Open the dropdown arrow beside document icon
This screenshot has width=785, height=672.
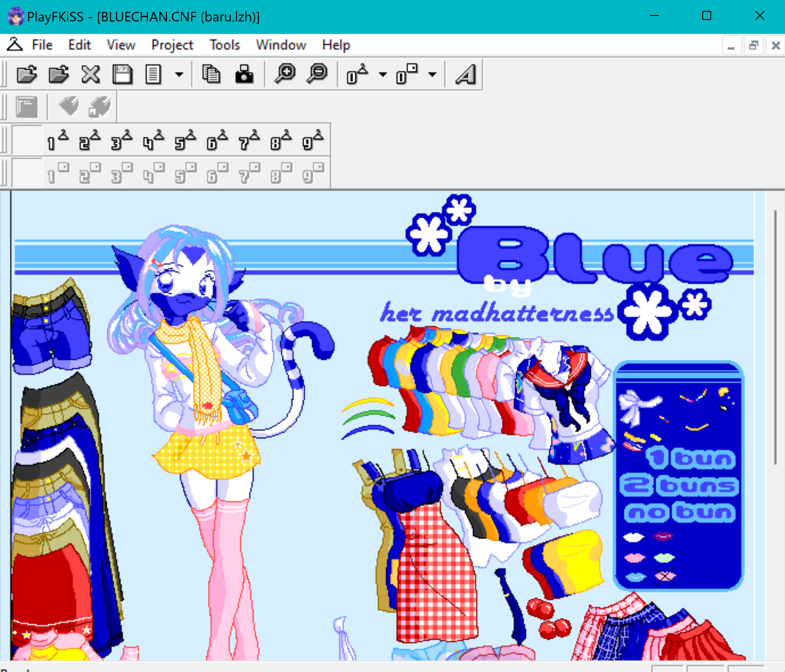tap(179, 74)
